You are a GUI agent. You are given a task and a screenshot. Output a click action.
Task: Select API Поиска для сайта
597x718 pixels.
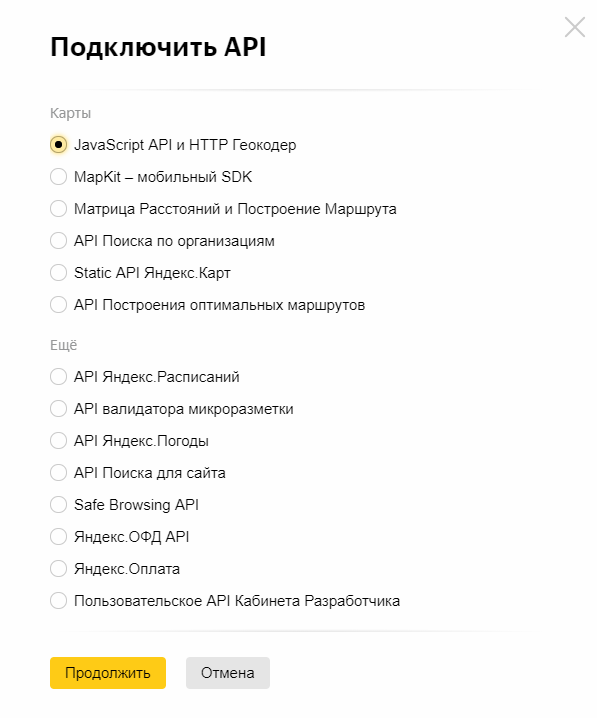[58, 473]
